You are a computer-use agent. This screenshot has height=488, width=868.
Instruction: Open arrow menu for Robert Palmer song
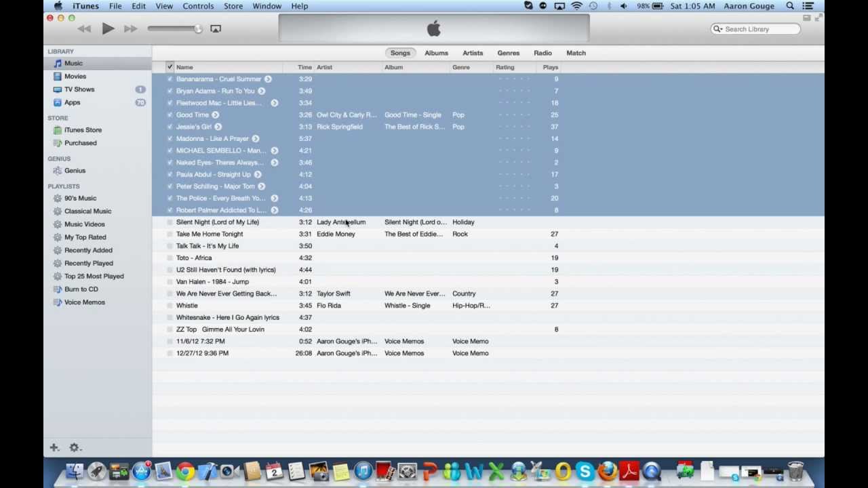(275, 210)
